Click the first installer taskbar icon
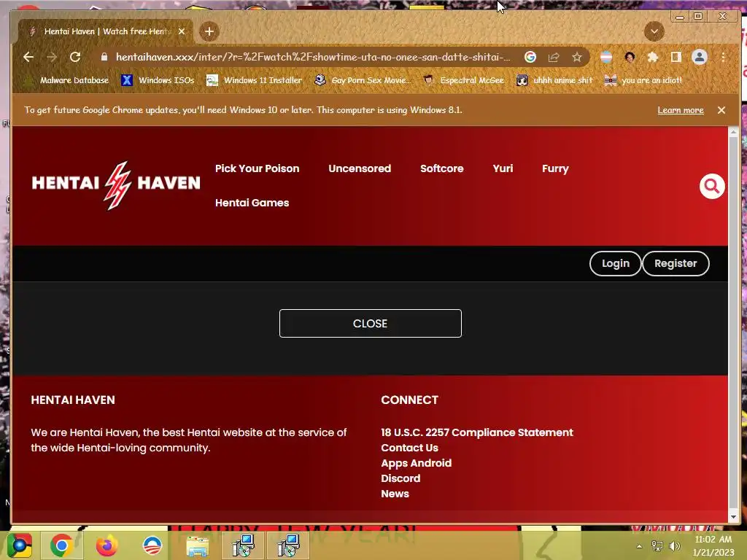 tap(244, 545)
